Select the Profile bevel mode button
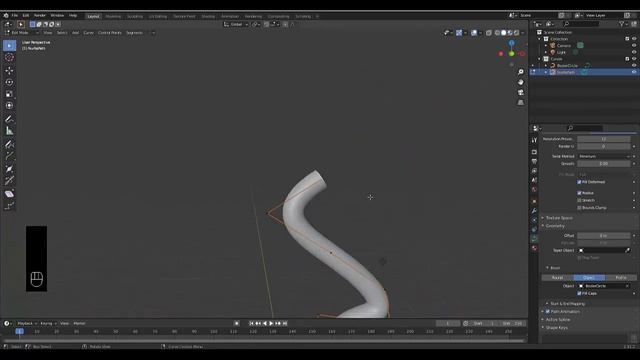The height and width of the screenshot is (360, 640). 621,278
